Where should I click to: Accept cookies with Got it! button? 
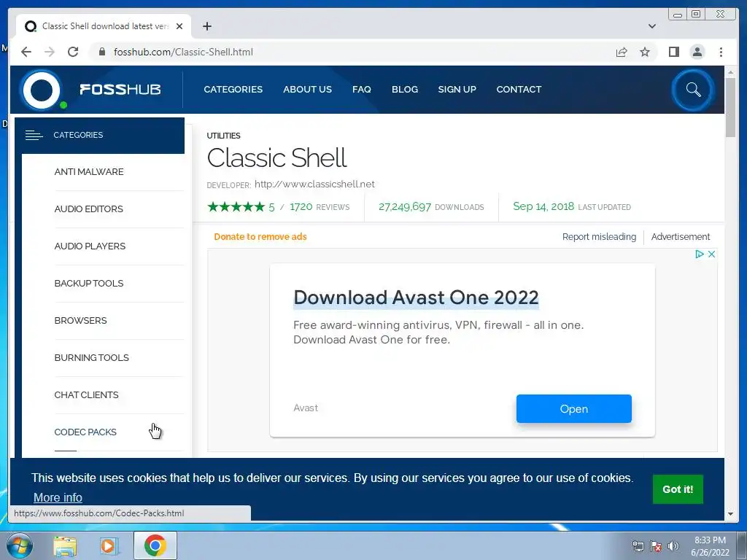click(678, 489)
